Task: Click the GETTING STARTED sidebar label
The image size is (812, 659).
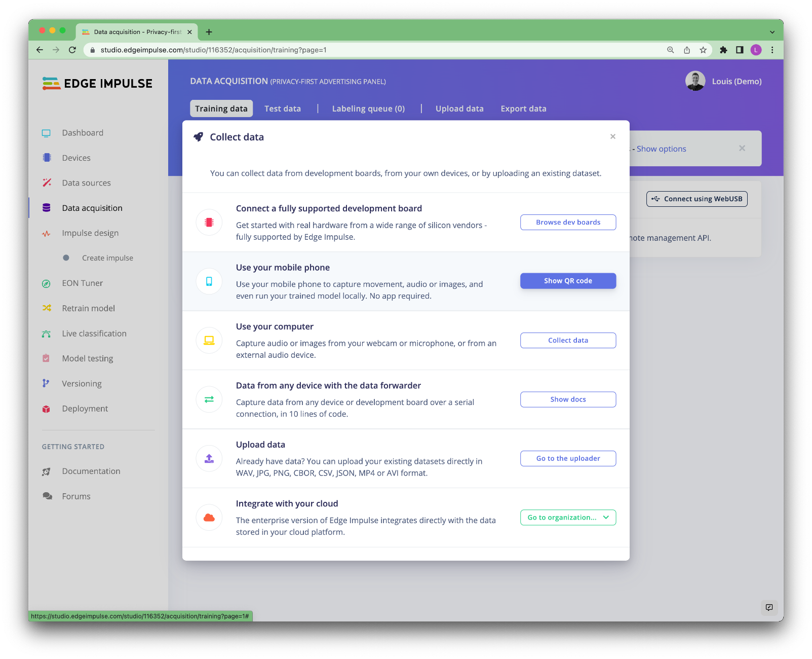Action: [x=73, y=447]
